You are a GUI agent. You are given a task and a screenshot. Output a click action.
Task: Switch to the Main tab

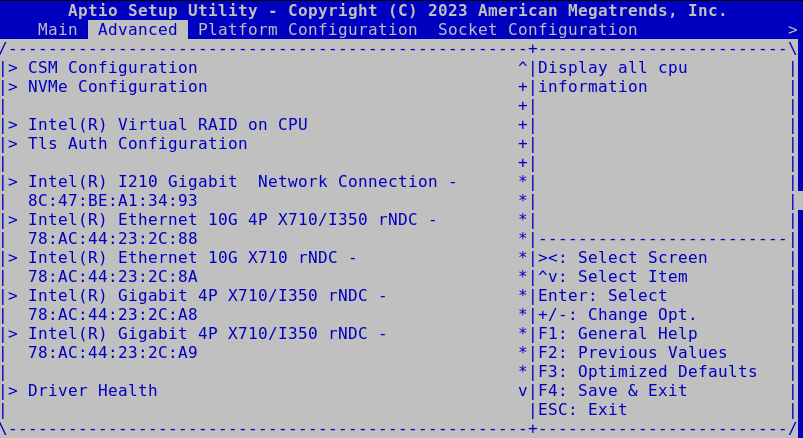pyautogui.click(x=57, y=30)
